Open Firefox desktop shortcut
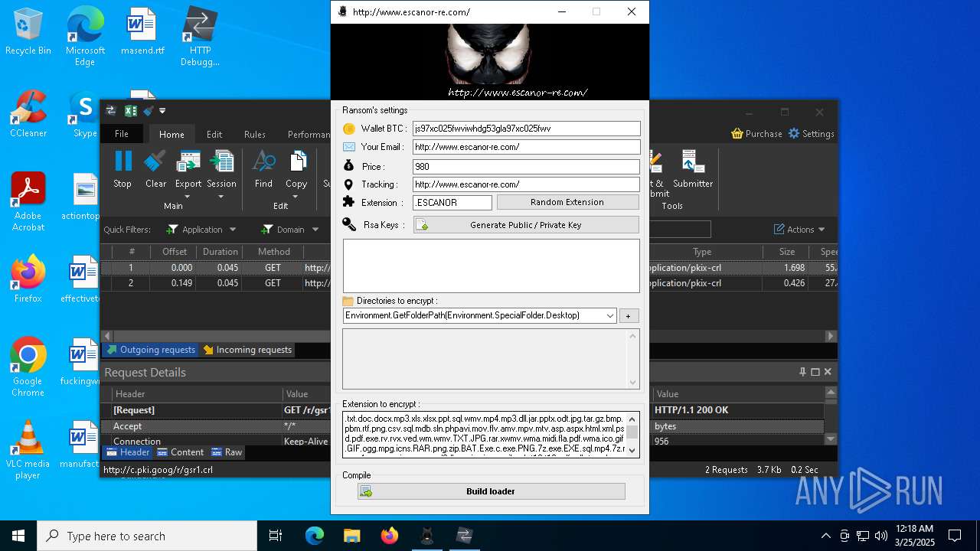 coord(28,279)
